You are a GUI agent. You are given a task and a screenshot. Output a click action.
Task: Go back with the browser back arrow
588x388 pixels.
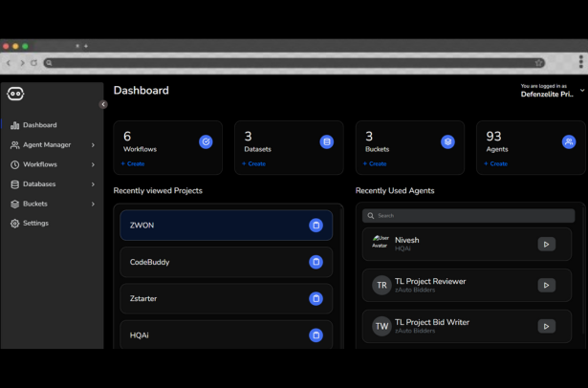pos(9,63)
